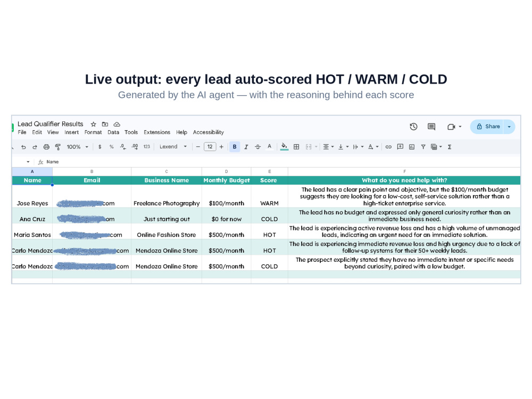The image size is (532, 399).
Task: Insert a comment from toolbar
Action: (400, 147)
